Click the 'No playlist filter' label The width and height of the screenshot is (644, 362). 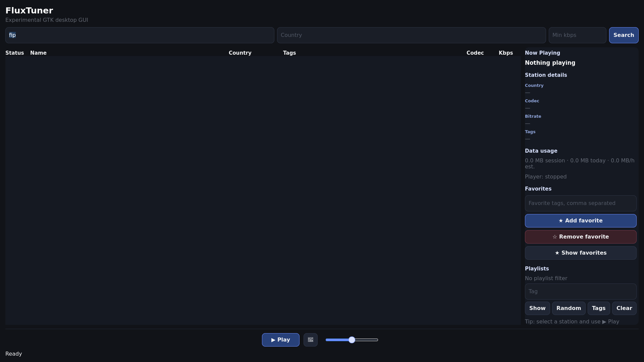coord(546,278)
